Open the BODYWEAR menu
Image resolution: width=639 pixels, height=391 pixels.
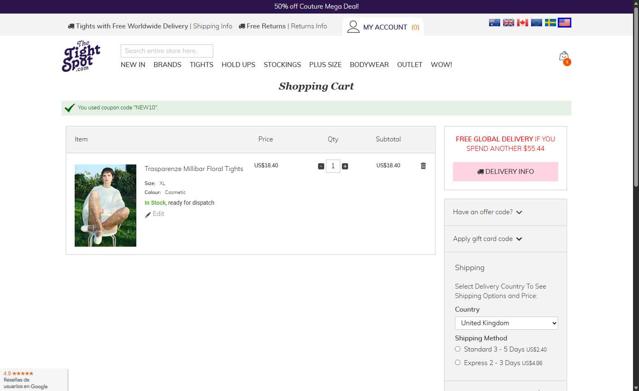pos(369,65)
